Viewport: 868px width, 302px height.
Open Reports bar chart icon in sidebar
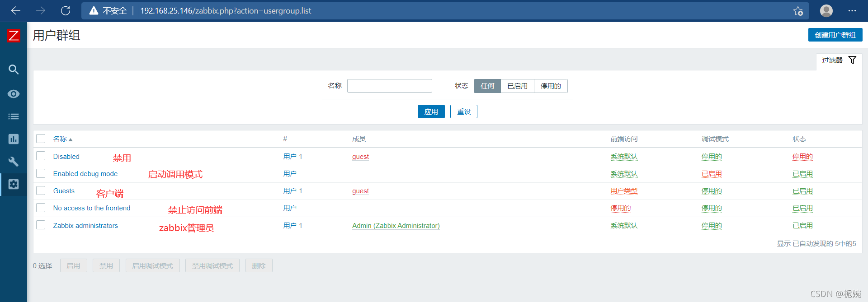(14, 139)
